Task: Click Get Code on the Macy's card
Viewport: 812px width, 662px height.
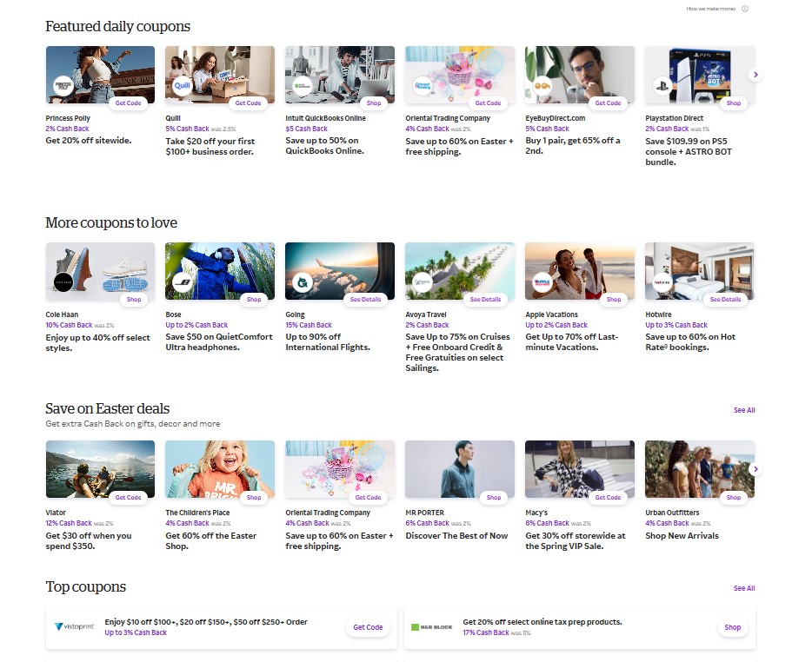Action: (608, 498)
